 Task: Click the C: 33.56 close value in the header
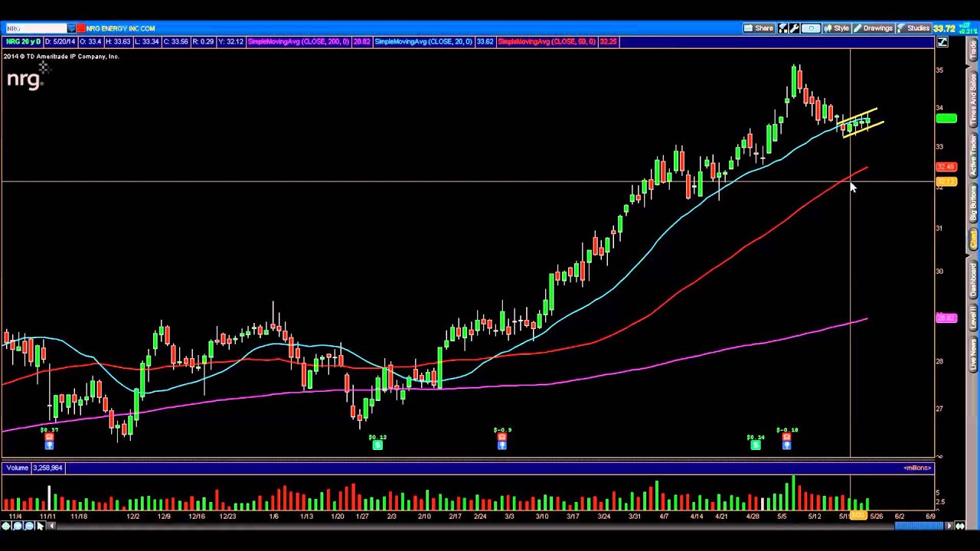pyautogui.click(x=175, y=42)
